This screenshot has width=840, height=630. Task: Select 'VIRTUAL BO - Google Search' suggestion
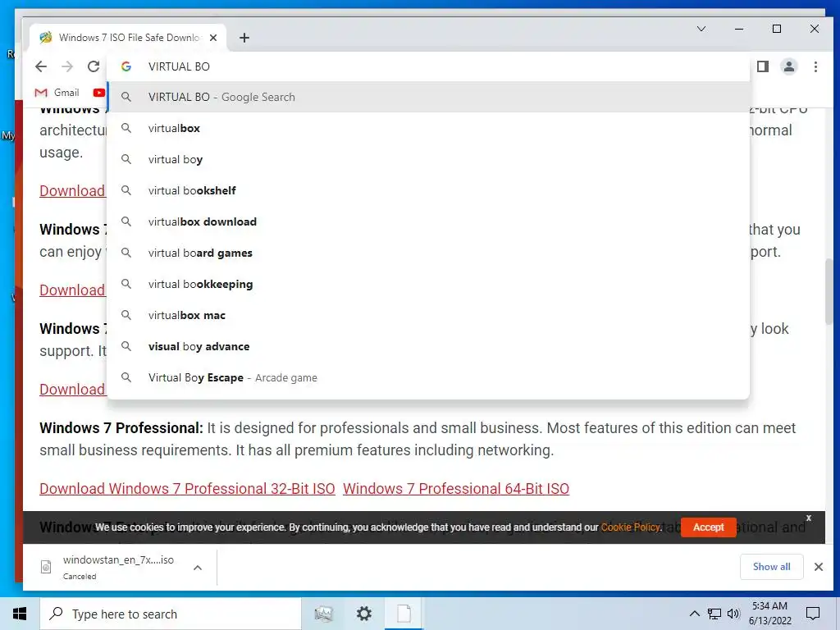pos(428,97)
